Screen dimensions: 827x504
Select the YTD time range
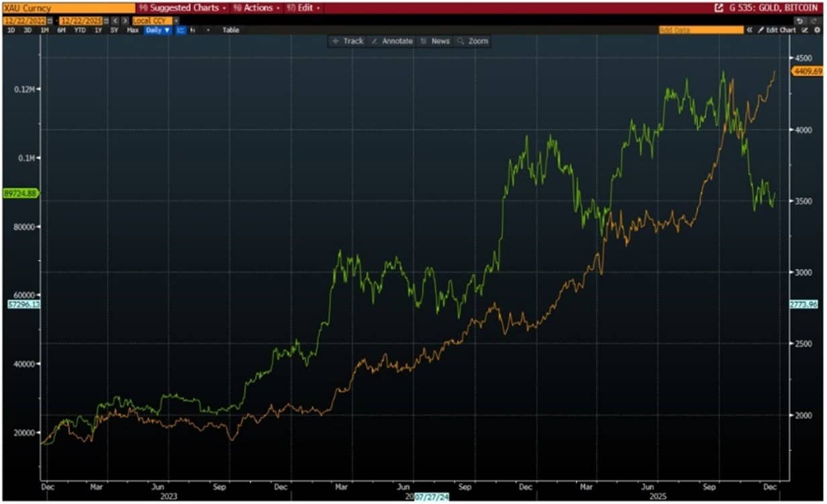pyautogui.click(x=79, y=30)
